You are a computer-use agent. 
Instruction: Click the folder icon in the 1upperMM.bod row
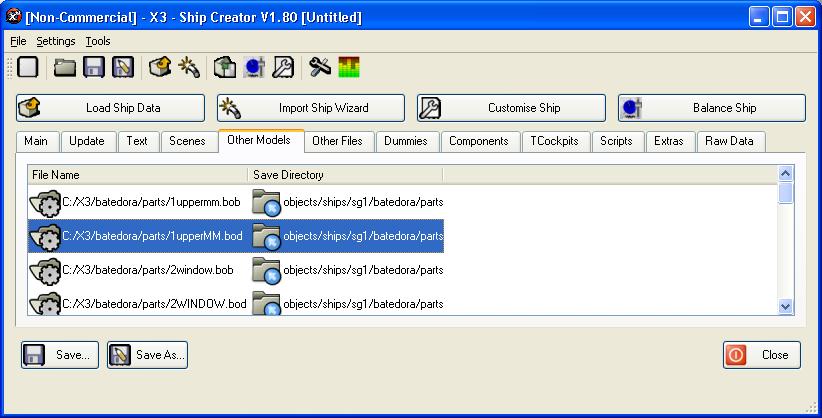(266, 237)
